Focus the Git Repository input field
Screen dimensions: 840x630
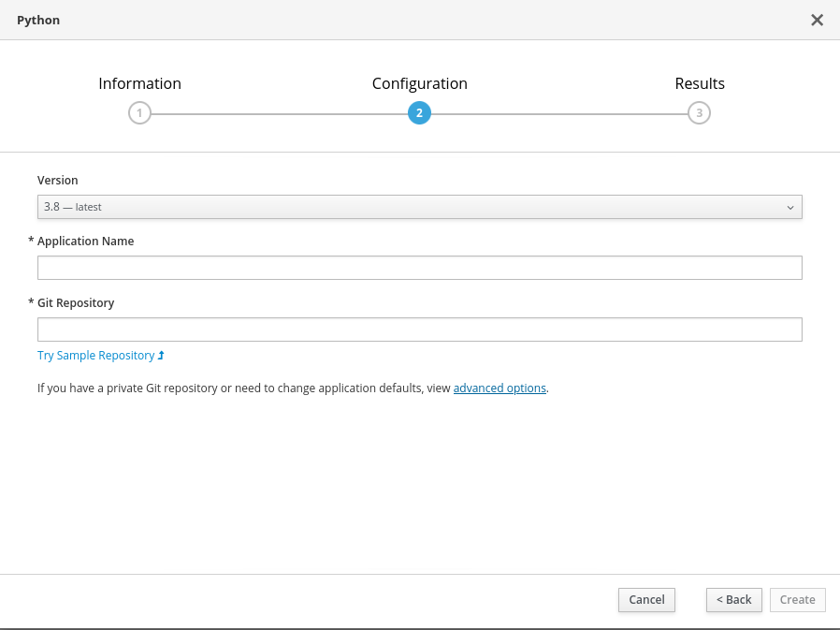pos(420,330)
